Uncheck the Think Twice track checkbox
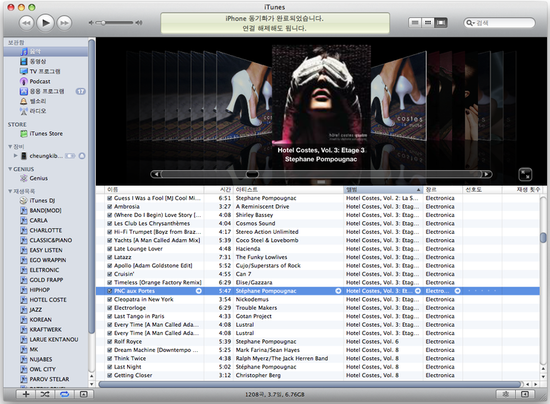 (x=110, y=358)
